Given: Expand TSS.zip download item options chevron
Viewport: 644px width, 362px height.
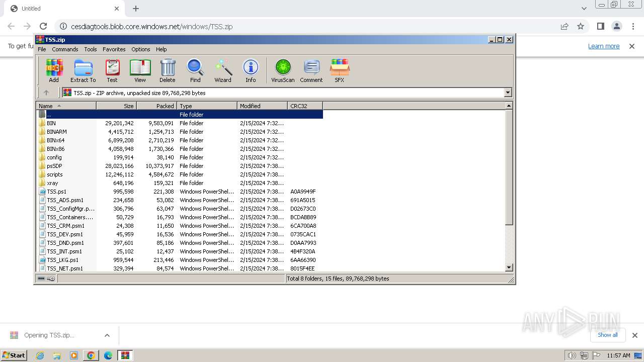Looking at the screenshot, I should [x=107, y=335].
